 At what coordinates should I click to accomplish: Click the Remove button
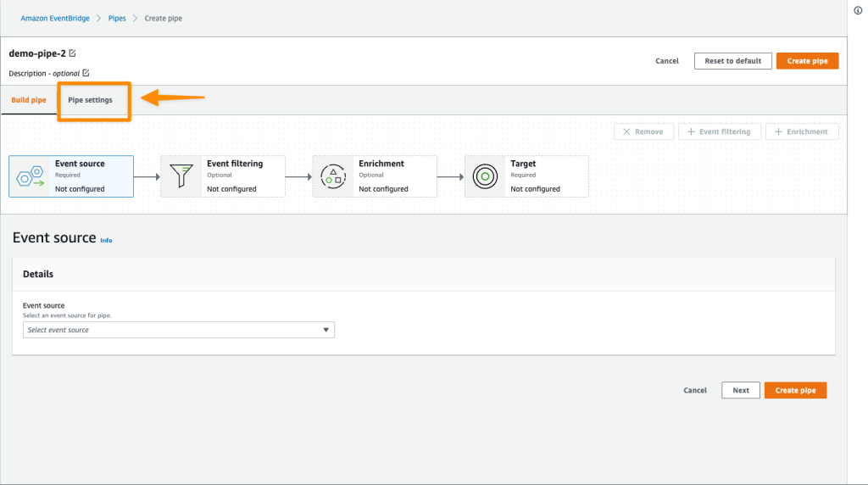(x=643, y=131)
